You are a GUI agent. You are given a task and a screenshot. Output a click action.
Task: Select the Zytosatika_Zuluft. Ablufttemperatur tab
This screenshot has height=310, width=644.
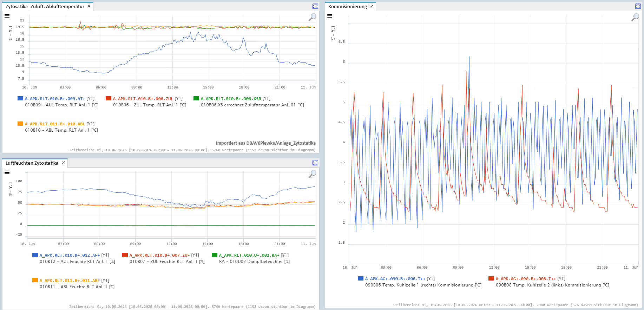45,6
